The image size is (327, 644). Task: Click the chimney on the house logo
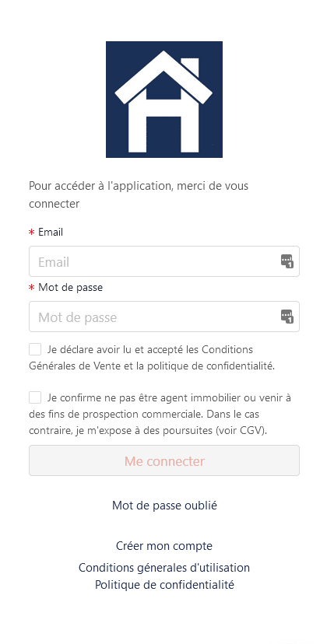click(x=191, y=68)
